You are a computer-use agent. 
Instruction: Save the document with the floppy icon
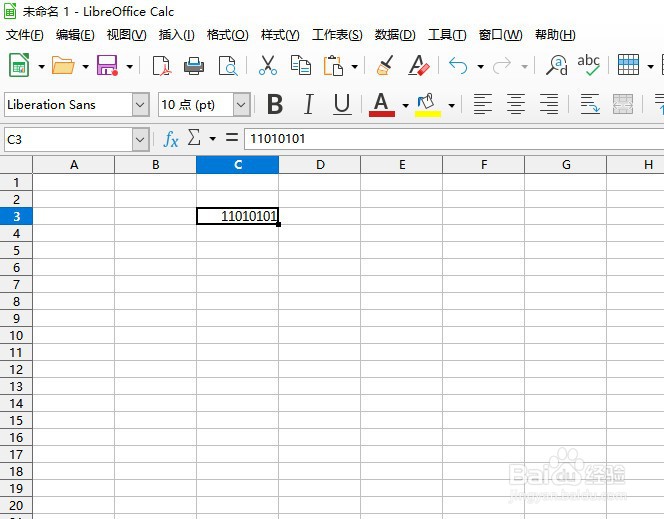coord(107,65)
